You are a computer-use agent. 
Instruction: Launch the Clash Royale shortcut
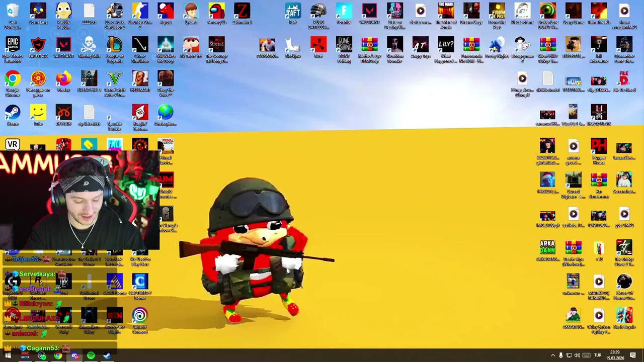click(x=624, y=318)
